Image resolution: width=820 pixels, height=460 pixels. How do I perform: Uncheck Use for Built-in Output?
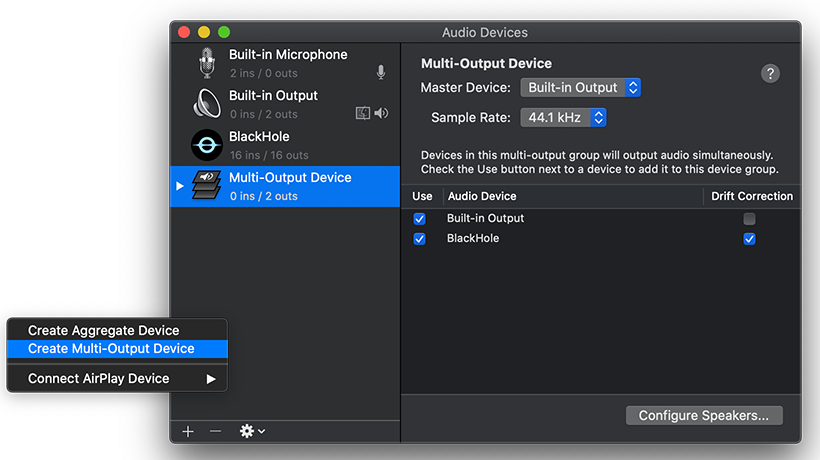[x=419, y=219]
